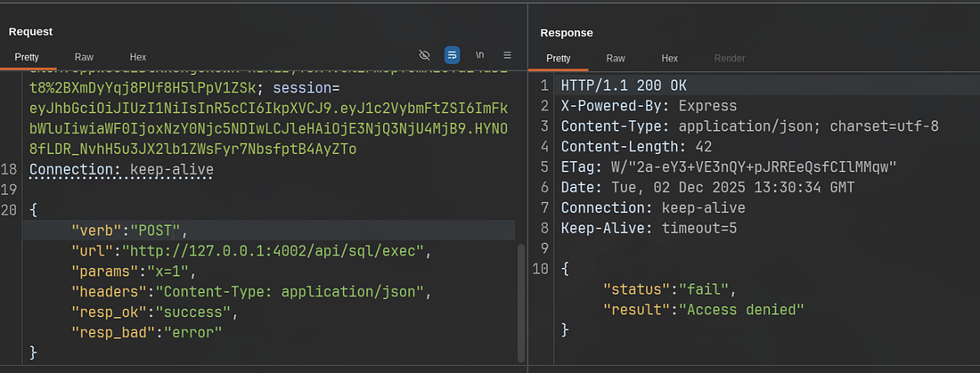Click the ETag response header line
The width and height of the screenshot is (980, 373).
[729, 166]
